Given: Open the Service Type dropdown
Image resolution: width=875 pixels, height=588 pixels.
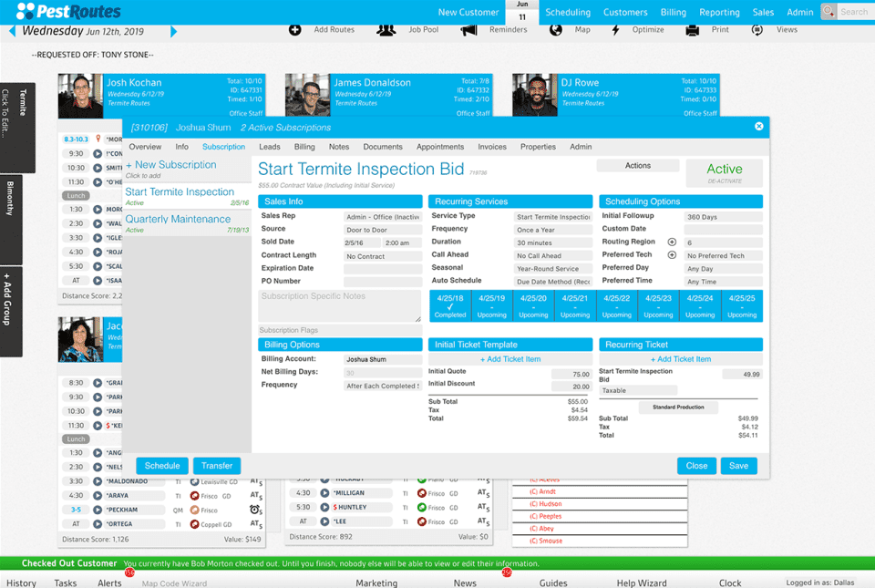Looking at the screenshot, I should (553, 217).
